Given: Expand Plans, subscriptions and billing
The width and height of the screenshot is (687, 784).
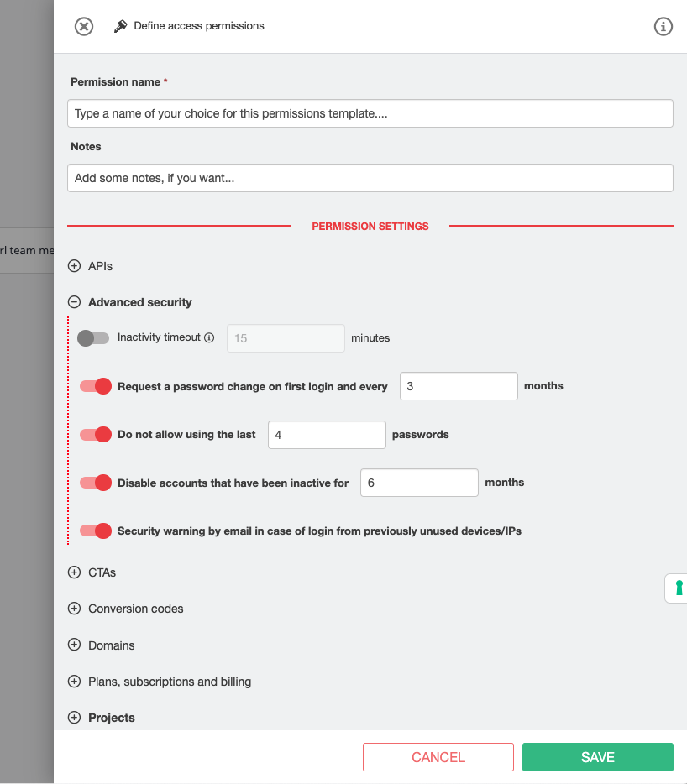Looking at the screenshot, I should [74, 682].
